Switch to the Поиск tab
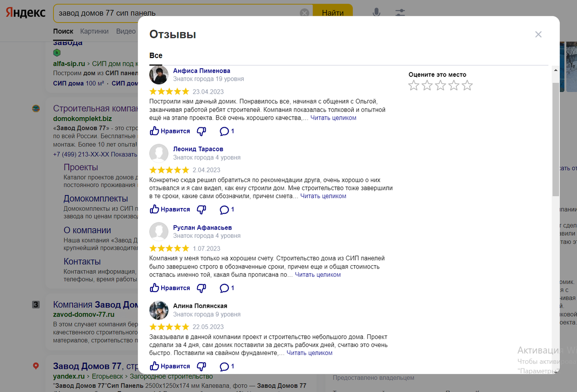Screen dimensions: 577x392 (x=63, y=31)
